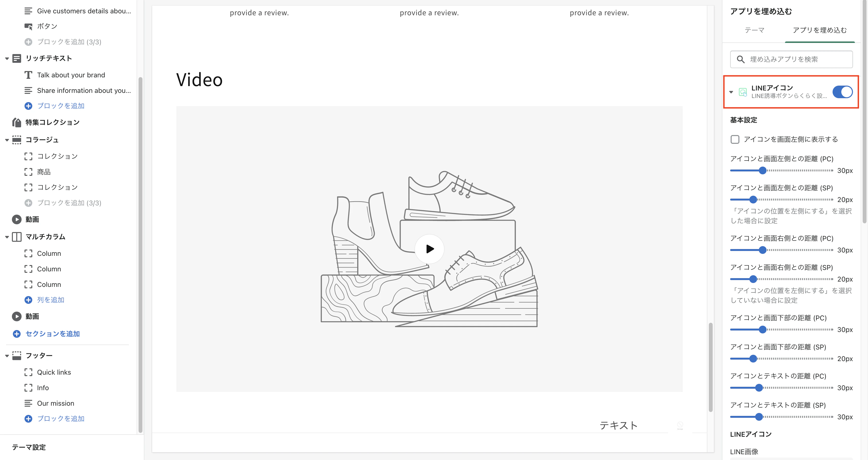Click the Quick links block icon
The height and width of the screenshot is (460, 868).
(x=28, y=372)
